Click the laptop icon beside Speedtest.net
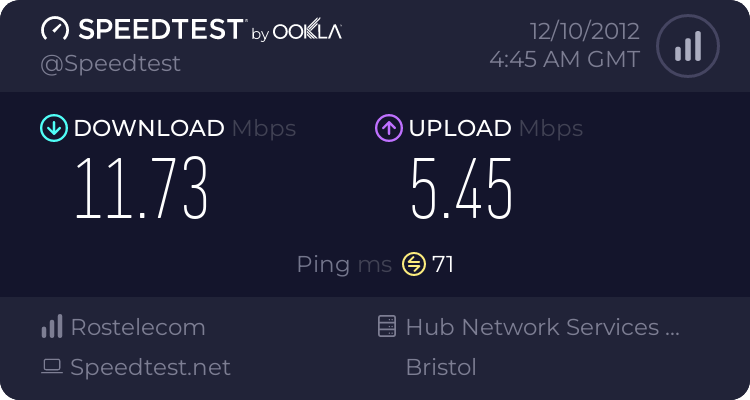The height and width of the screenshot is (400, 750). (x=51, y=367)
